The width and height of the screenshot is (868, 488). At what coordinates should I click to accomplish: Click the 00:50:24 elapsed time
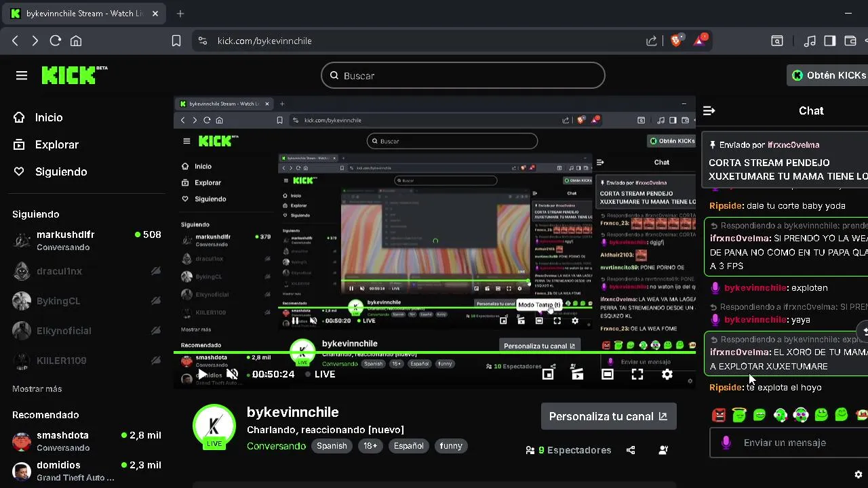point(273,374)
